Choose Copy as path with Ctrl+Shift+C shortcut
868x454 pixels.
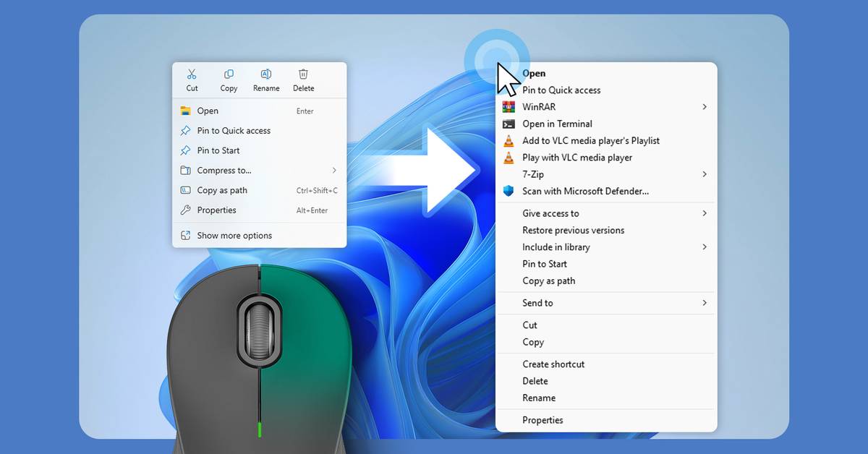click(222, 190)
